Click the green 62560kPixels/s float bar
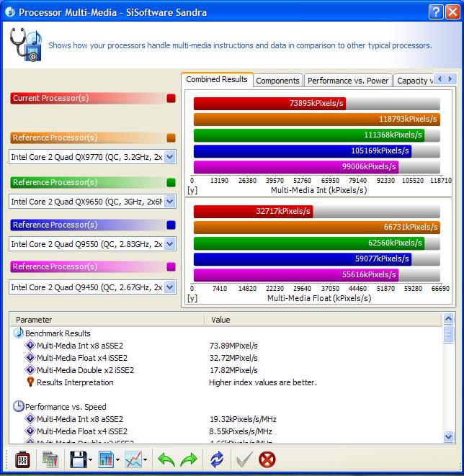The width and height of the screenshot is (464, 476). [x=309, y=243]
